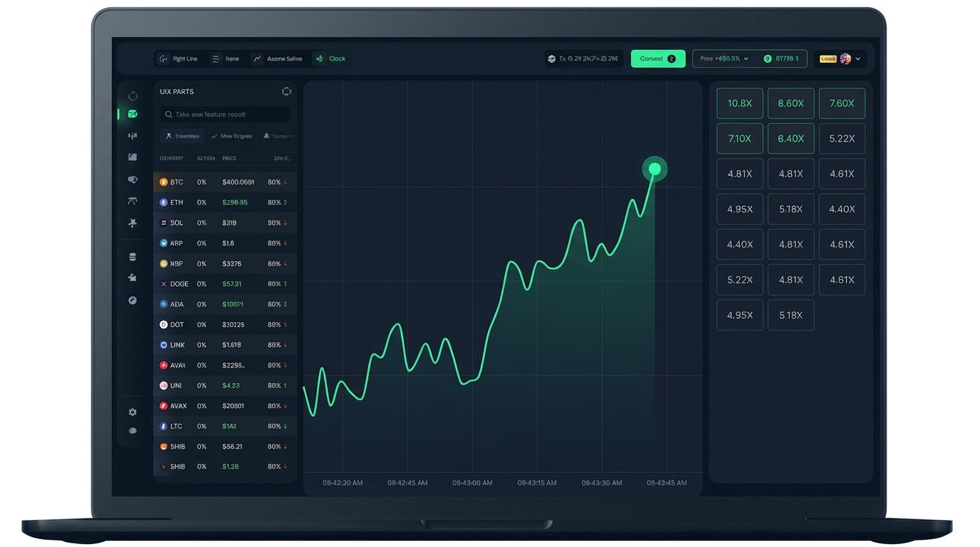This screenshot has width=980, height=547.
Task: Open the bar chart tool in the sidebar
Action: tap(132, 135)
